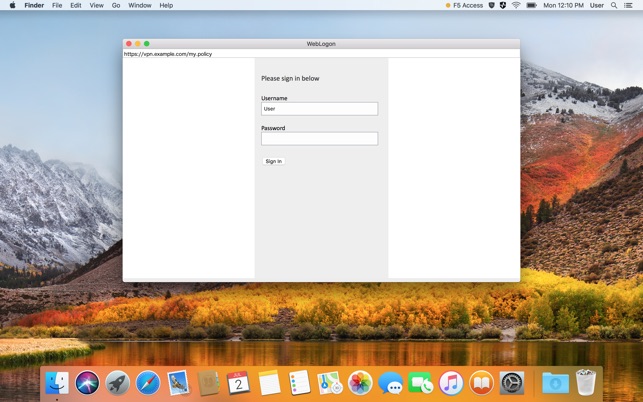Launch Siri from the Dock
The height and width of the screenshot is (402, 643).
coord(87,383)
